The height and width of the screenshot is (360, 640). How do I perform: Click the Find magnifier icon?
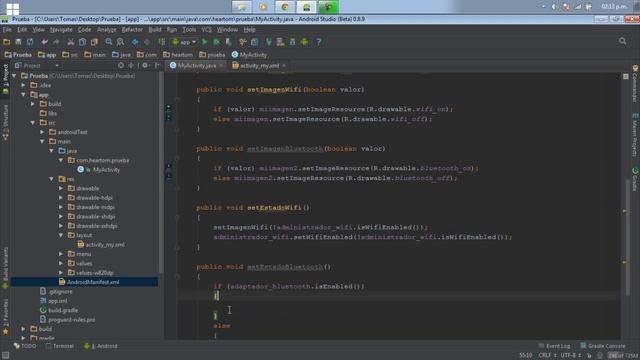[x=109, y=42]
